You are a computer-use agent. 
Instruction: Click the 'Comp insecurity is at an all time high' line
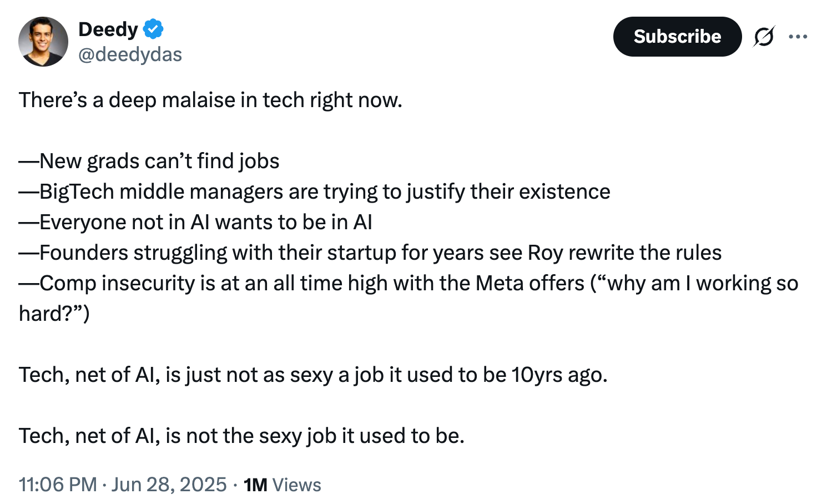pos(409,283)
